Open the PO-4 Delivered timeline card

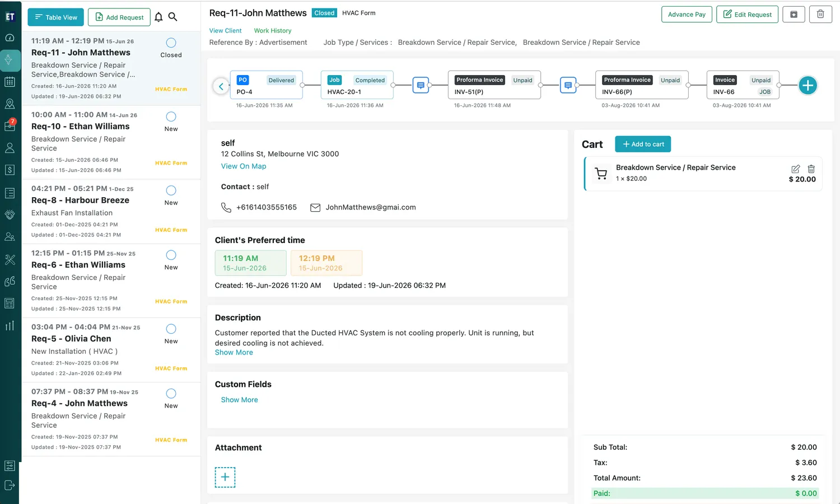coord(267,85)
